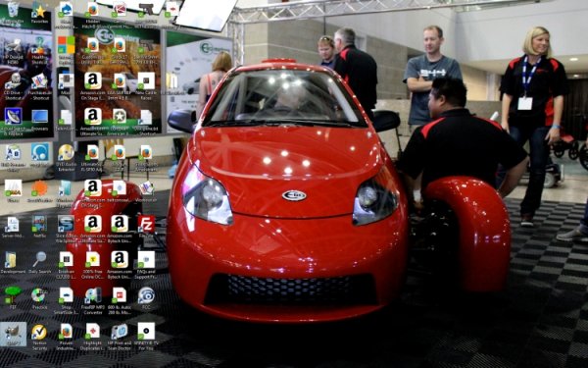
Task: Open the American star-emblem shortcut
Action: pos(120,122)
